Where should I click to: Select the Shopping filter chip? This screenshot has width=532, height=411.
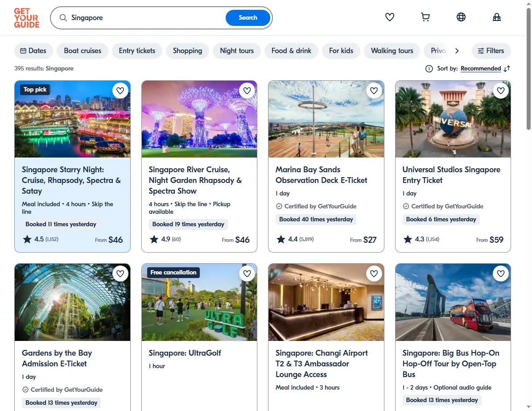(x=187, y=50)
